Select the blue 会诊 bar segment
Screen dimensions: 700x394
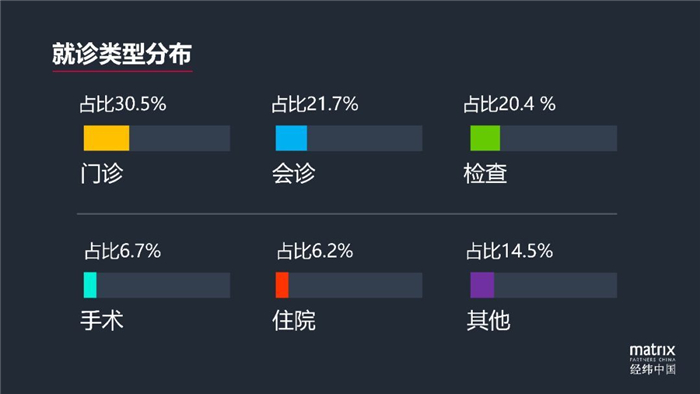coord(291,138)
